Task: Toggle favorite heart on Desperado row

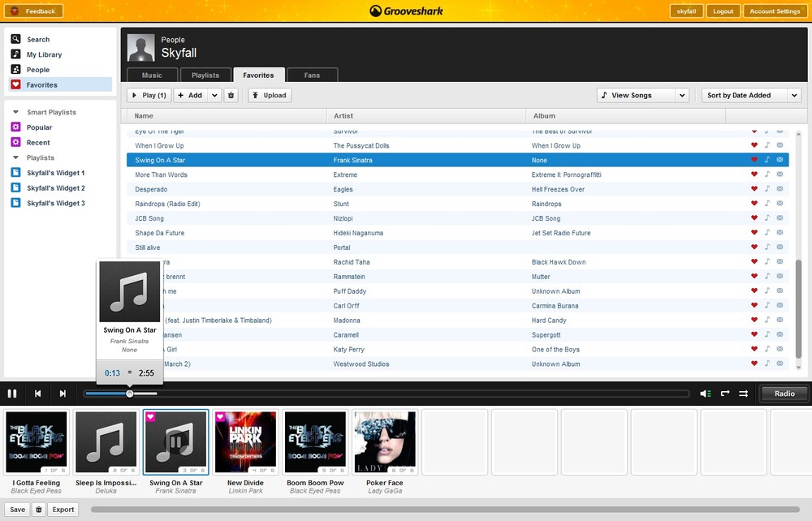Action: 754,189
